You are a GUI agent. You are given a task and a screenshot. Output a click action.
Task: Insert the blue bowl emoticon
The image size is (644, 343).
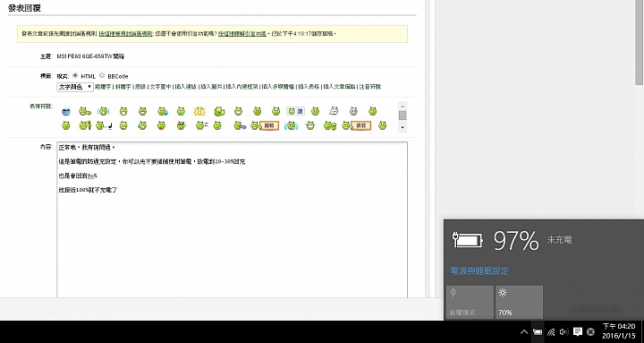66,111
